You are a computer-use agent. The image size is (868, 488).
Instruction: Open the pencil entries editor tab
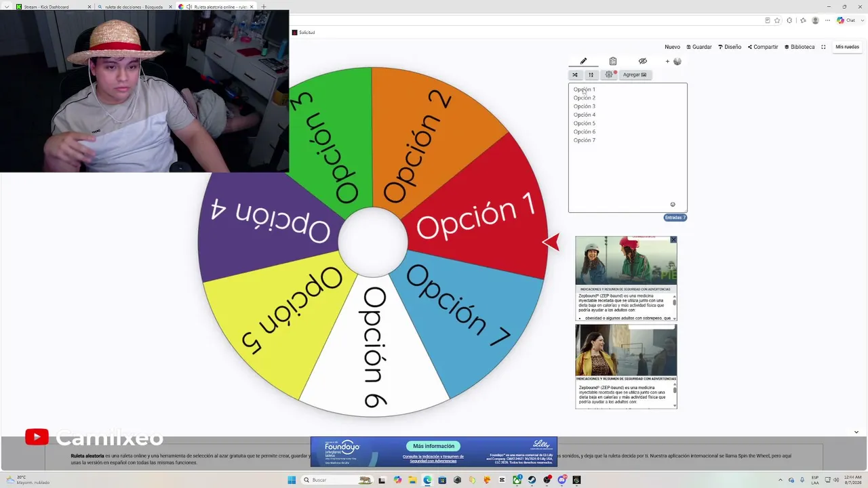point(583,61)
